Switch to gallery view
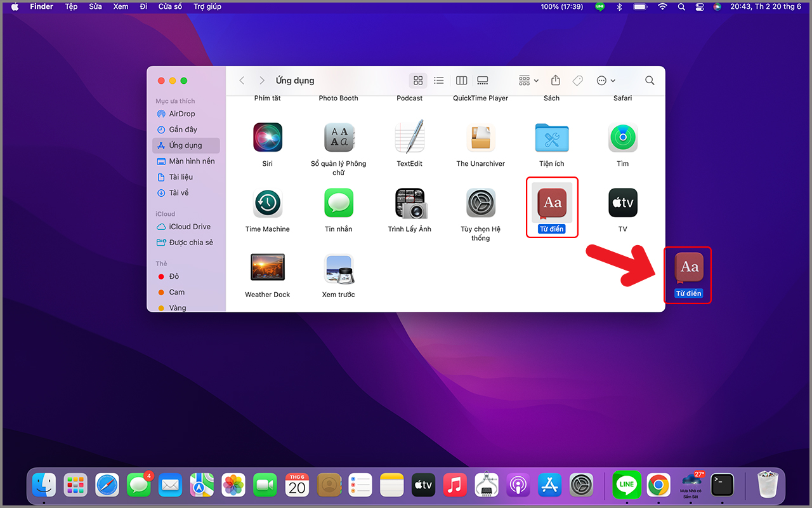The width and height of the screenshot is (812, 508). click(483, 81)
